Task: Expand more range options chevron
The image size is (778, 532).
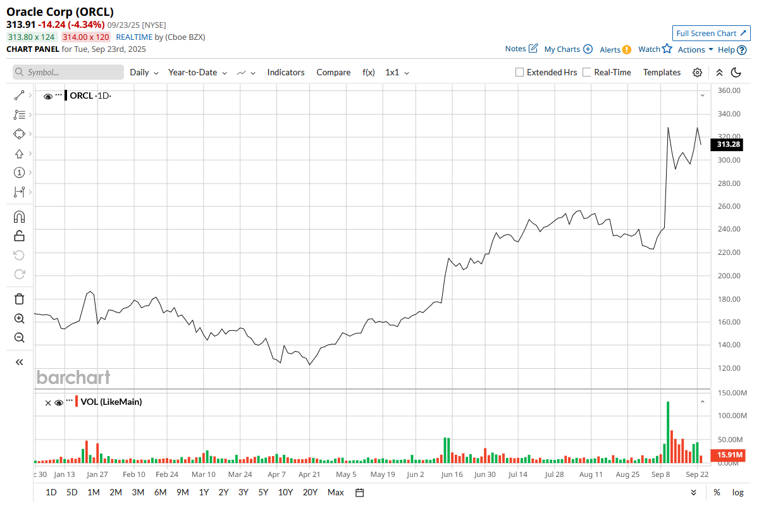Action: 693,492
